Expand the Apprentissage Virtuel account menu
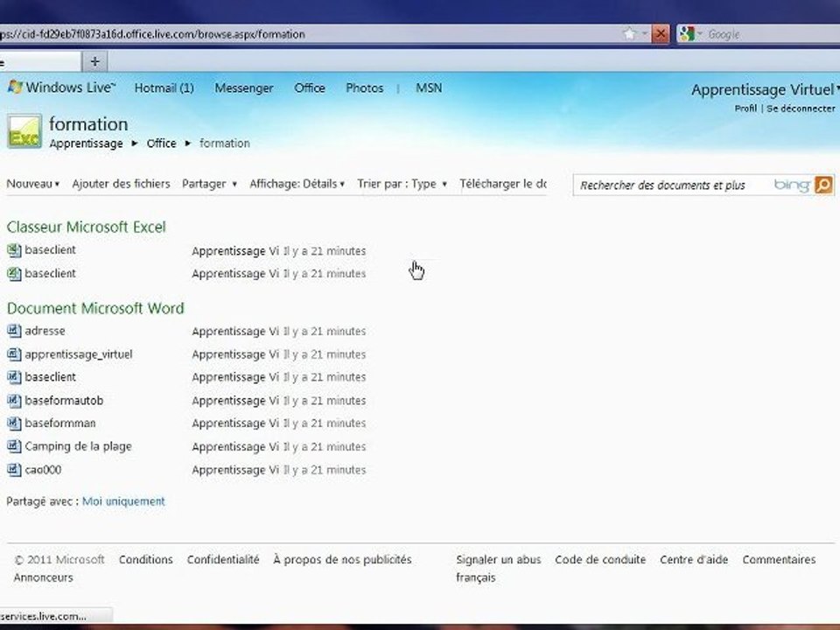 click(765, 89)
